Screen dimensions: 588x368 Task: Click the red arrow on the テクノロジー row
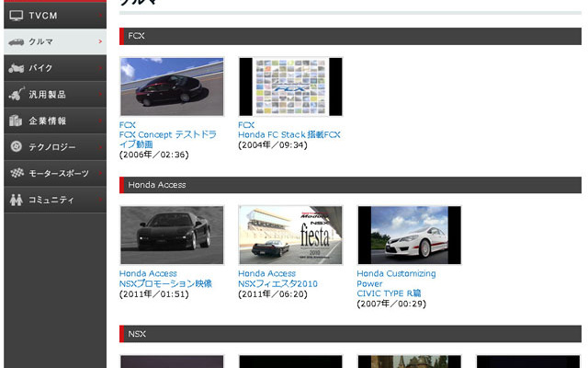pos(100,146)
